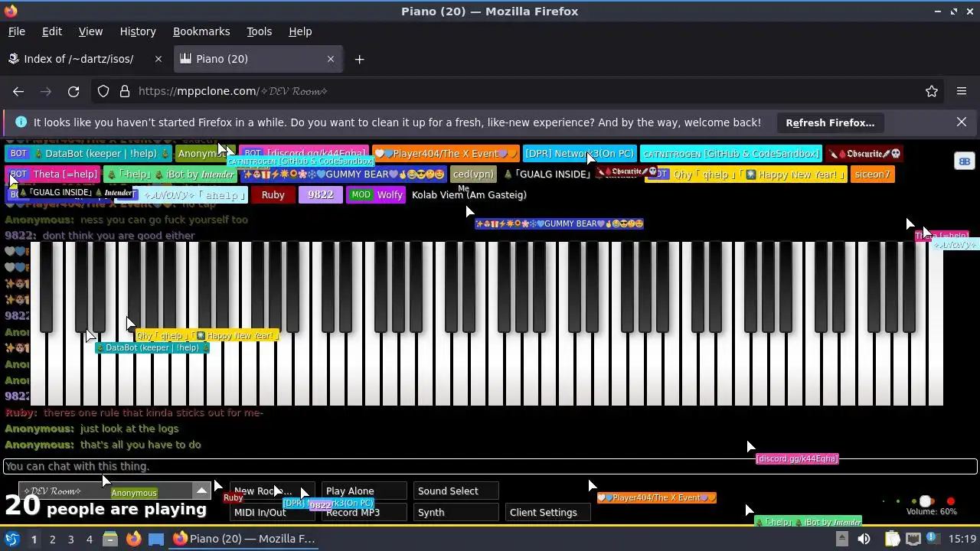This screenshot has width=980, height=551.
Task: Click the ced(vpn) player tag
Action: pyautogui.click(x=473, y=174)
